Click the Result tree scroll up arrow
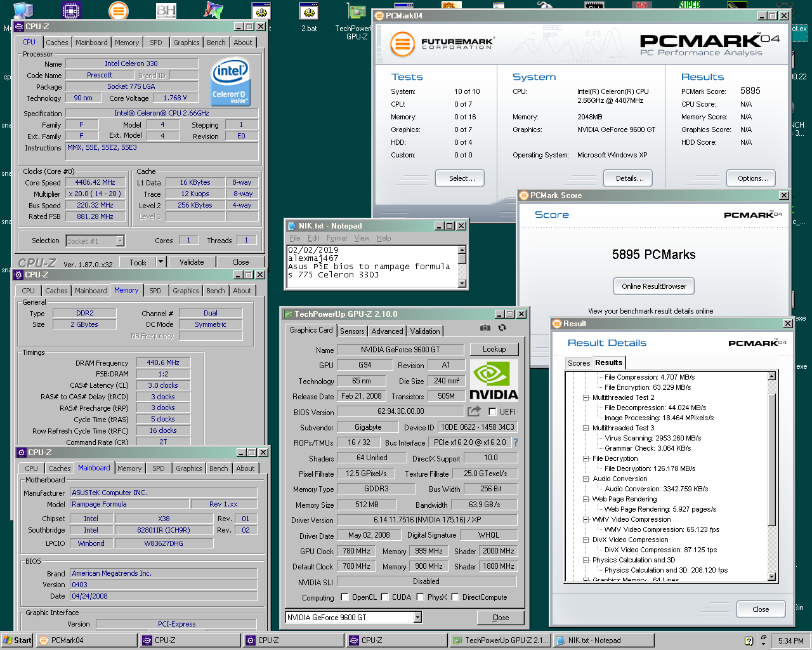 click(x=772, y=376)
